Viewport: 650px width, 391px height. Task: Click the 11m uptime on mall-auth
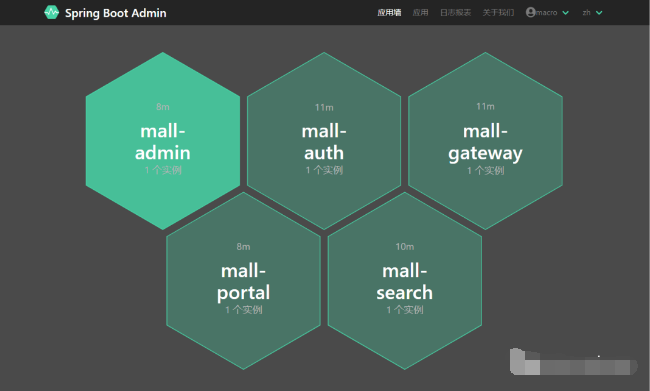324,107
